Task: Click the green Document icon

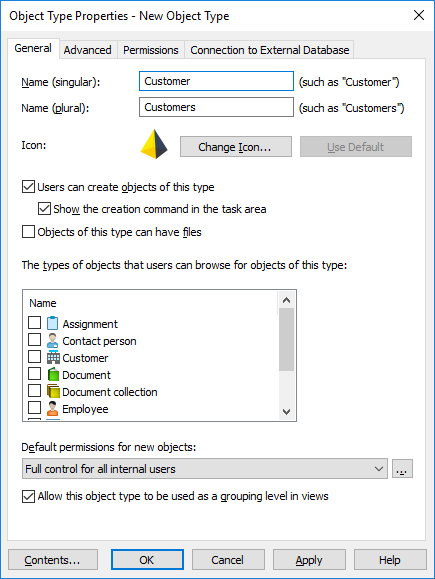Action: [53, 374]
